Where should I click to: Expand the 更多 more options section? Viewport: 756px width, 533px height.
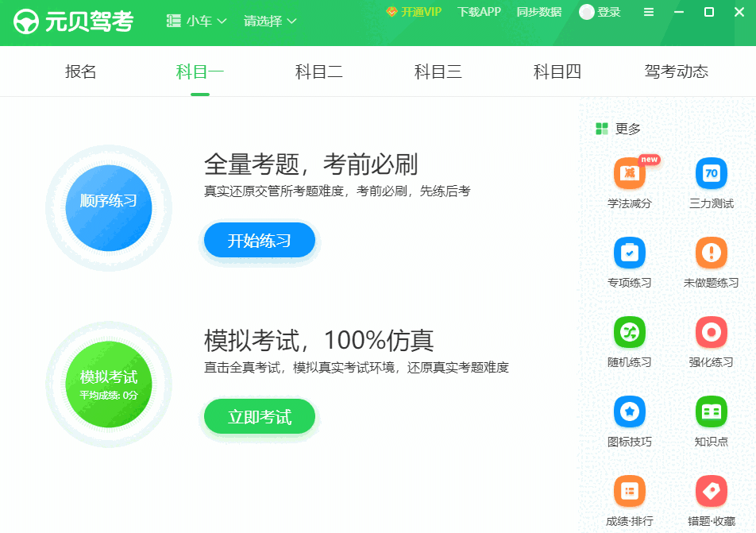point(616,128)
